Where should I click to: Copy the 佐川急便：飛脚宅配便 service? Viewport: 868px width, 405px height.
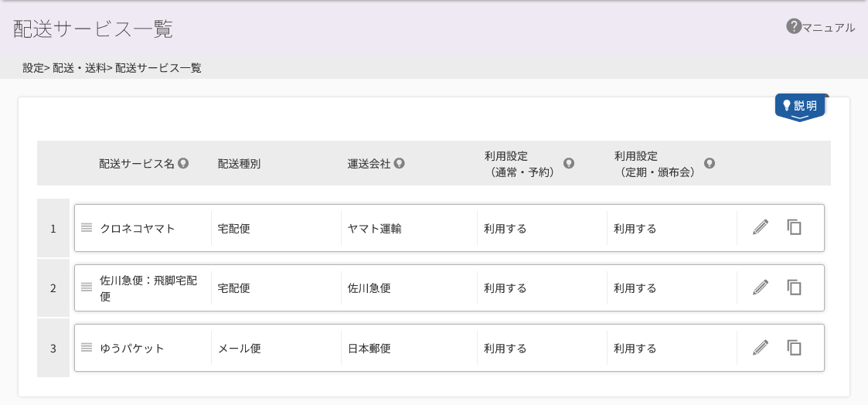pos(795,288)
